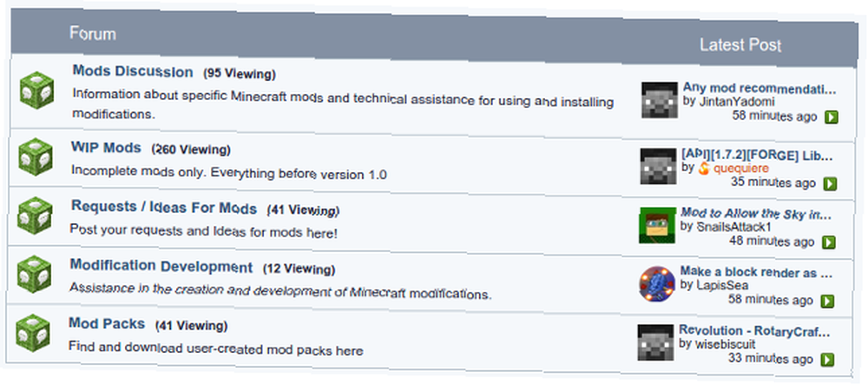Viewport: 868px width, 385px height.
Task: View quequiere's user profile
Action: 741,168
